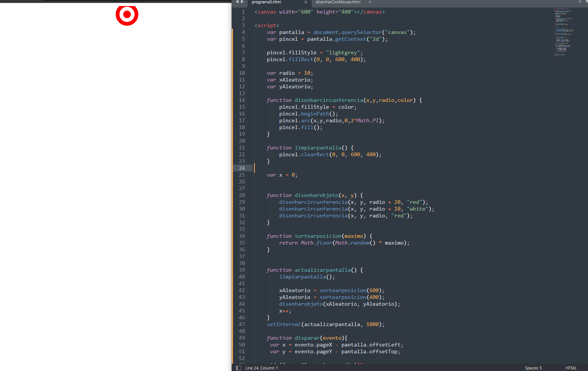Image resolution: width=588 pixels, height=371 pixels.
Task: Click the pincel.beginPath() line
Action: tap(309, 114)
